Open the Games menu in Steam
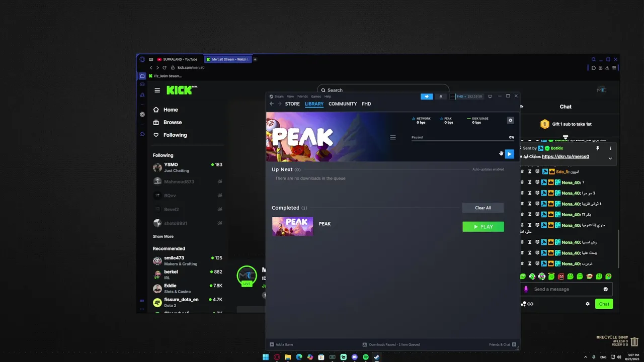644x362 pixels. point(316,97)
